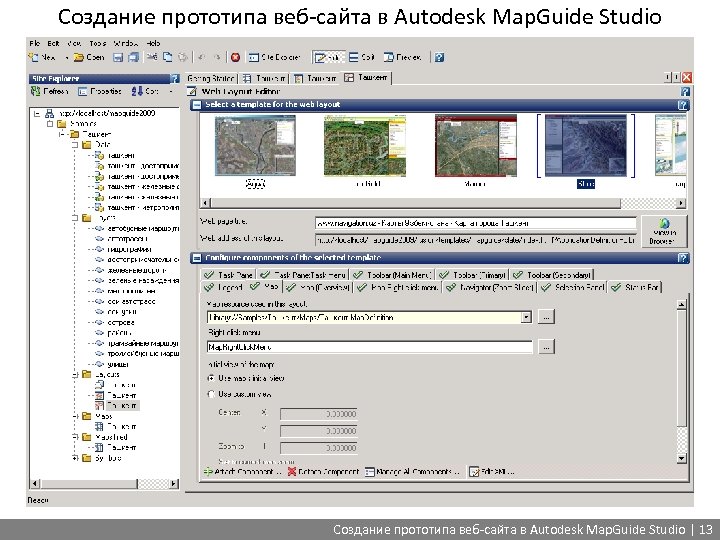Collapse the localhost mapguide2009 root node
720x540 pixels.
[37, 113]
